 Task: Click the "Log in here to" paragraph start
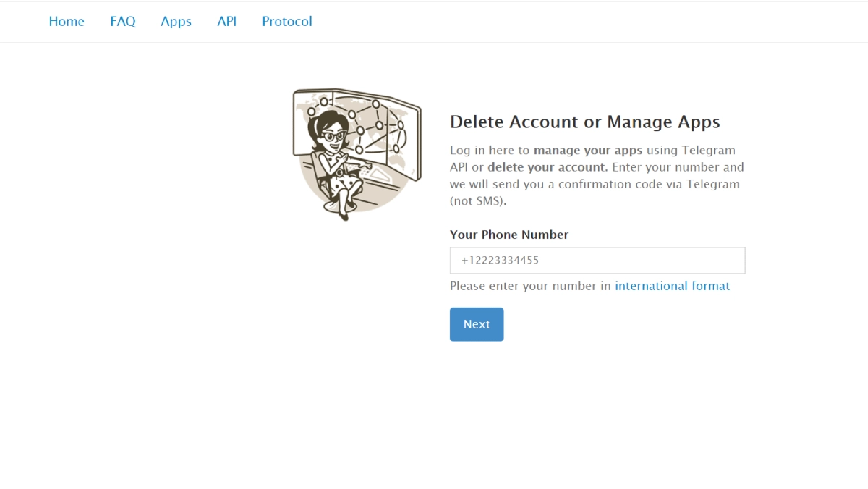[489, 150]
